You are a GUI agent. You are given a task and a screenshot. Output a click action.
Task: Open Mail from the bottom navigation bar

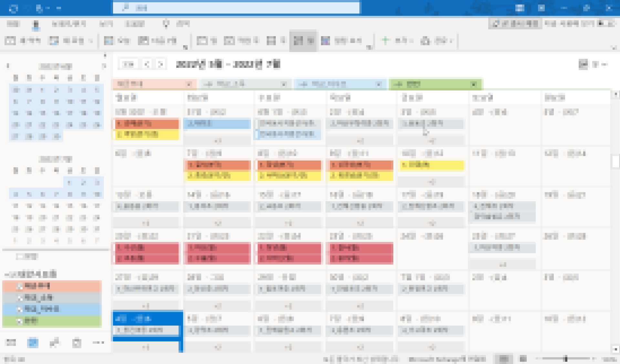(11, 342)
